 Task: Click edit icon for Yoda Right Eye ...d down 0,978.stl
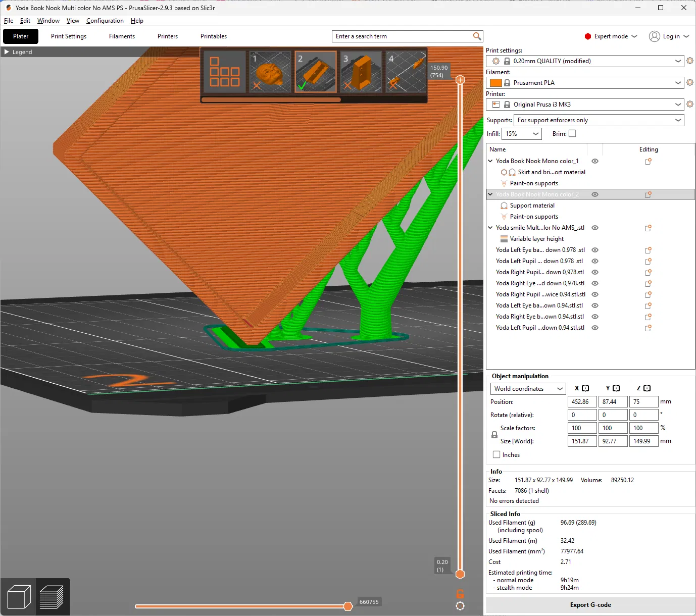click(648, 283)
